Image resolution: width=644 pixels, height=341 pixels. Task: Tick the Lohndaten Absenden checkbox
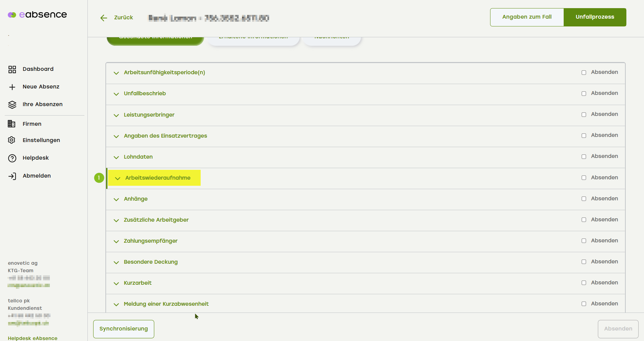584,157
